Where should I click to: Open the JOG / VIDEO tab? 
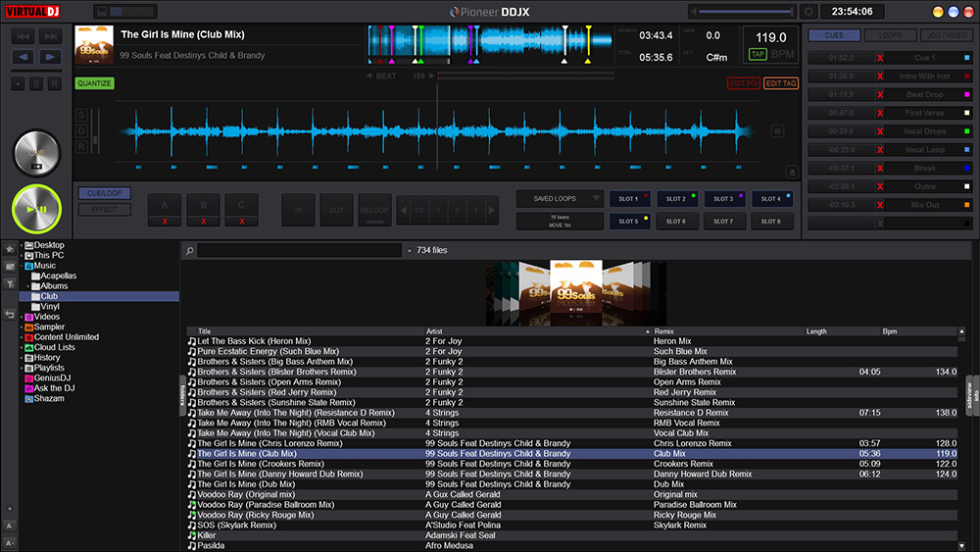947,35
